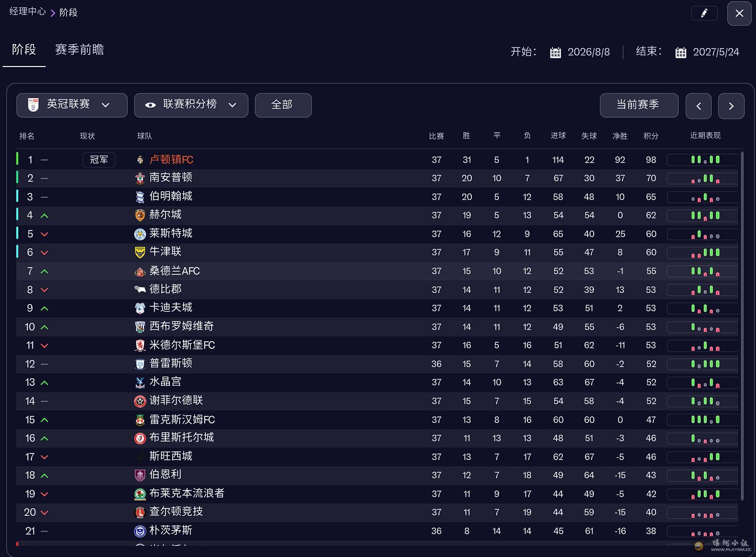Click the 莱斯特城 club crest

(x=140, y=234)
